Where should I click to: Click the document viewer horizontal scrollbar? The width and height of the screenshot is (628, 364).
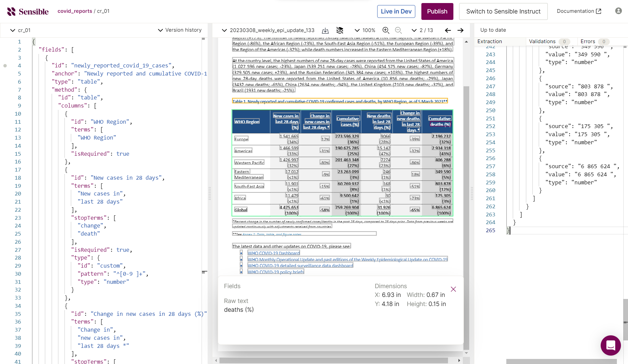334,360
